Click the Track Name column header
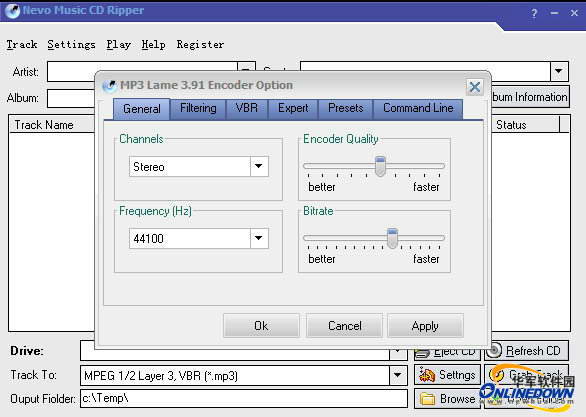 pos(52,124)
